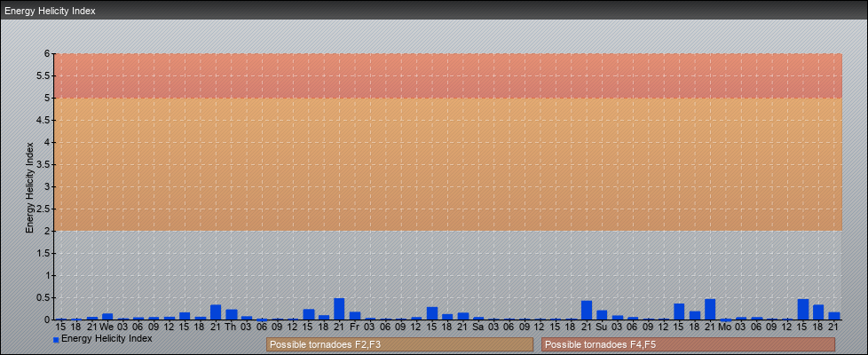Click the bar above the Sa axis label
Screen dimensions: 868x355
pos(478,319)
